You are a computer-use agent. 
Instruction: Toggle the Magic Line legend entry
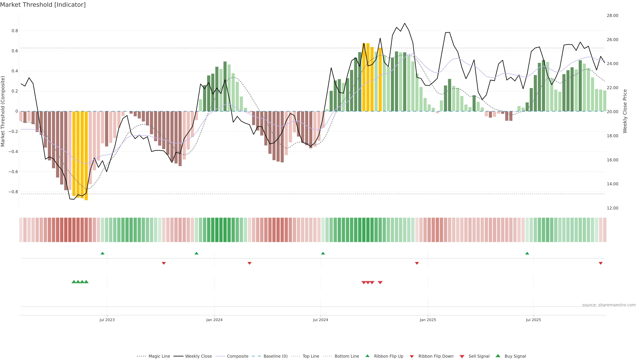[159, 356]
